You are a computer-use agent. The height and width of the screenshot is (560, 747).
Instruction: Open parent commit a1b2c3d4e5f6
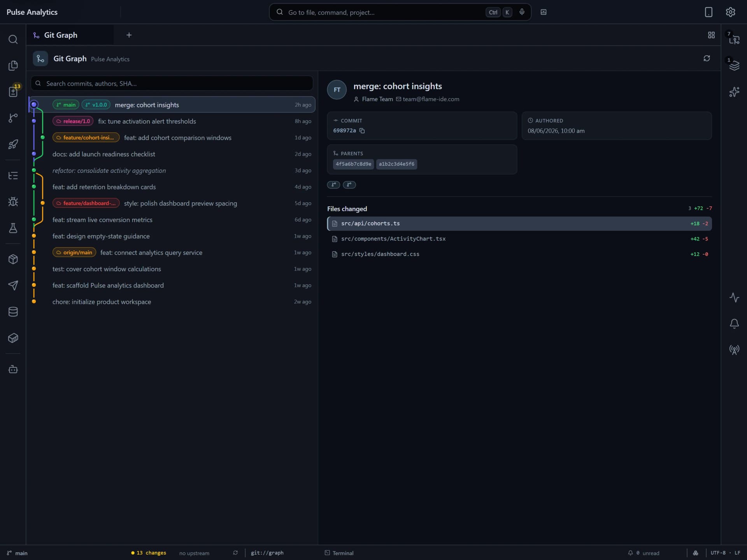(x=396, y=164)
